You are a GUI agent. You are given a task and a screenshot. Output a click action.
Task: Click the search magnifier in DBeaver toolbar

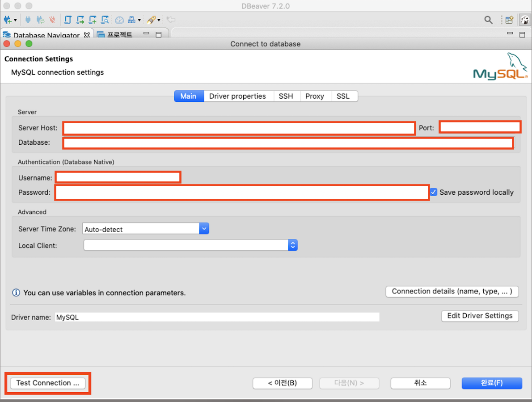488,20
